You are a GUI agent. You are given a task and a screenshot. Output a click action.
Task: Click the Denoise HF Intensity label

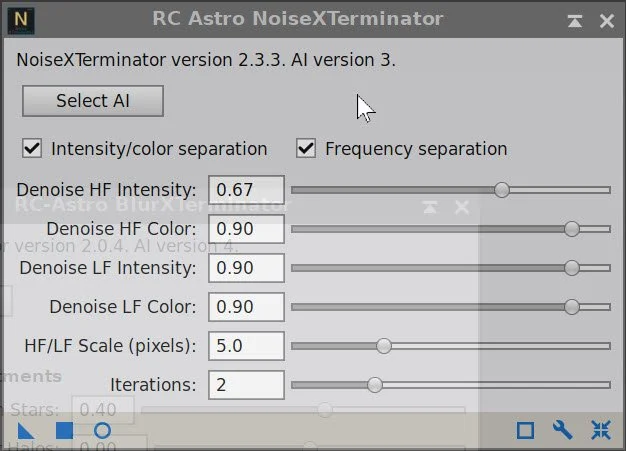click(x=106, y=190)
